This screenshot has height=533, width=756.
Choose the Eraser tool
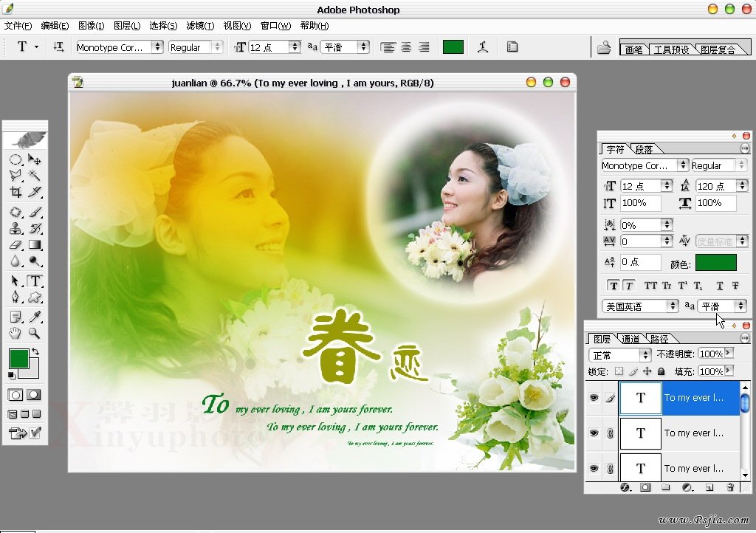[x=16, y=244]
